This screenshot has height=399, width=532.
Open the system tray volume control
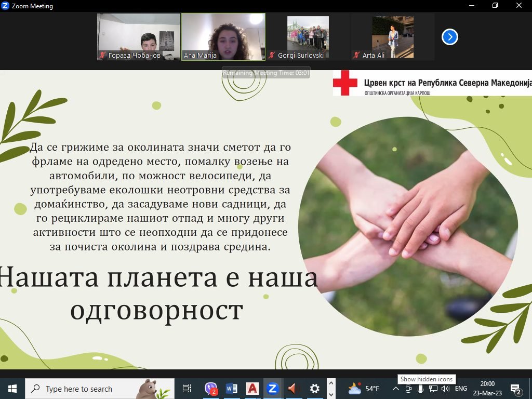(445, 389)
